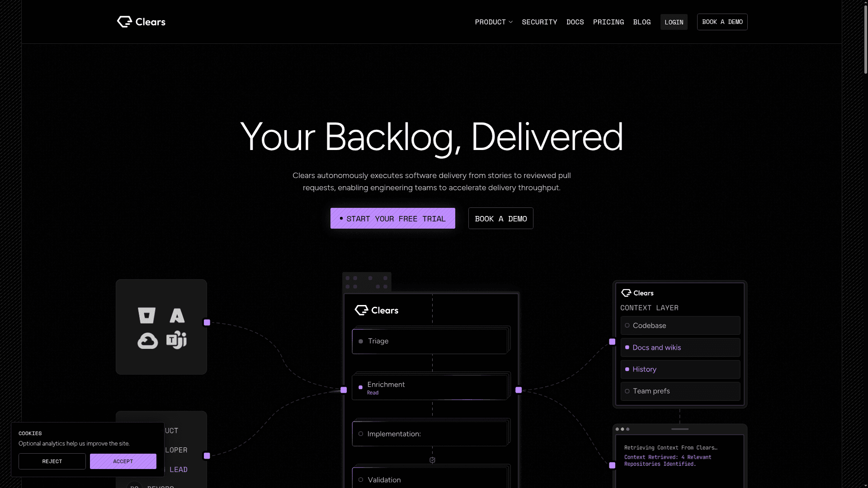Click the Azure 'A' integration icon
The width and height of the screenshot is (868, 488).
tap(177, 315)
